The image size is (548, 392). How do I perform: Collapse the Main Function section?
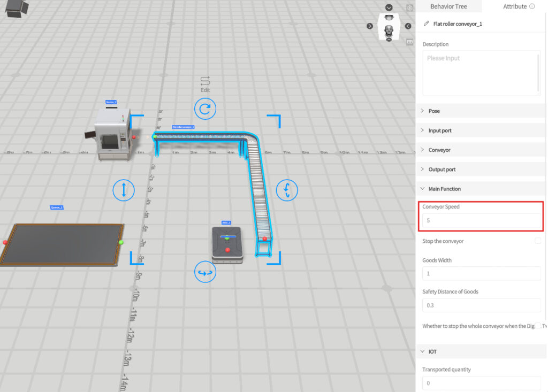click(481, 189)
